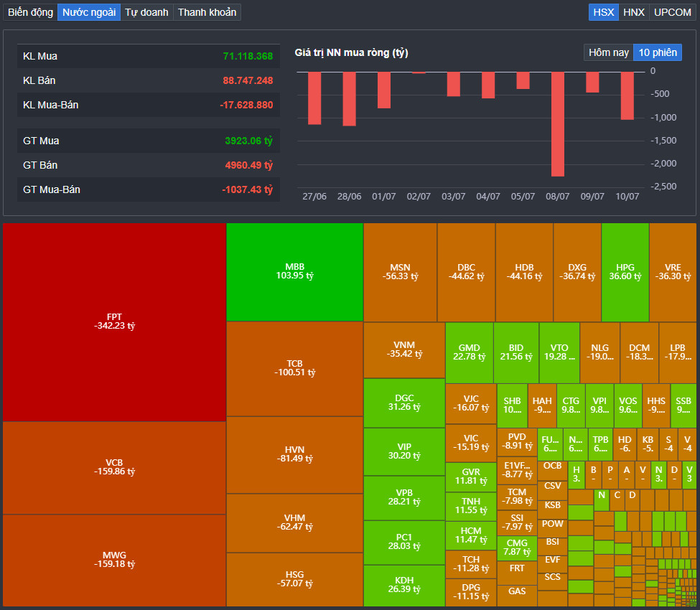Image resolution: width=700 pixels, height=610 pixels.
Task: Switch to the Biến động tab
Action: [30, 12]
